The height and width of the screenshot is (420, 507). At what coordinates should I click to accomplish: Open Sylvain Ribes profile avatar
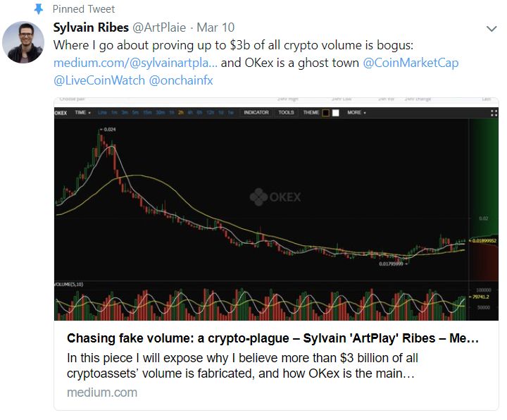pos(23,42)
